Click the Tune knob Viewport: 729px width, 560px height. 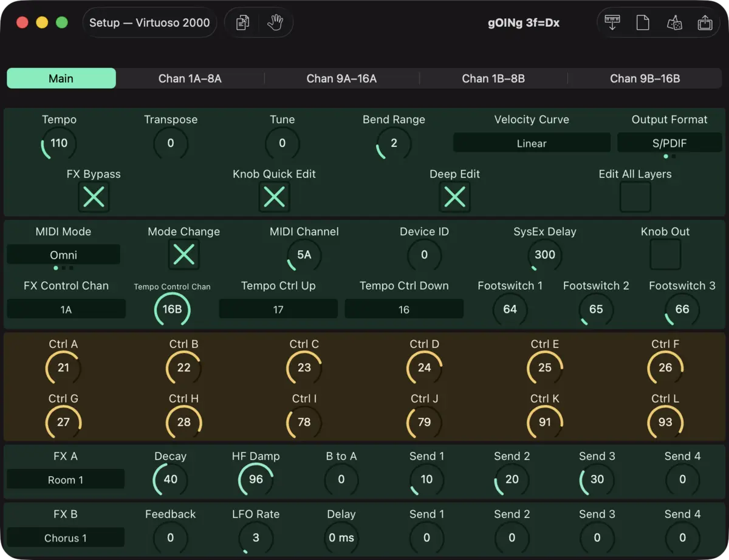coord(282,143)
